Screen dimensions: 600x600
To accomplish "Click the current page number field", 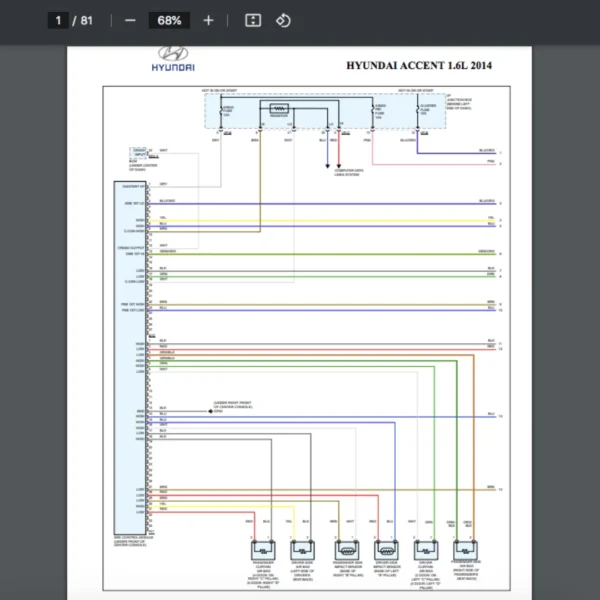I will pyautogui.click(x=59, y=20).
